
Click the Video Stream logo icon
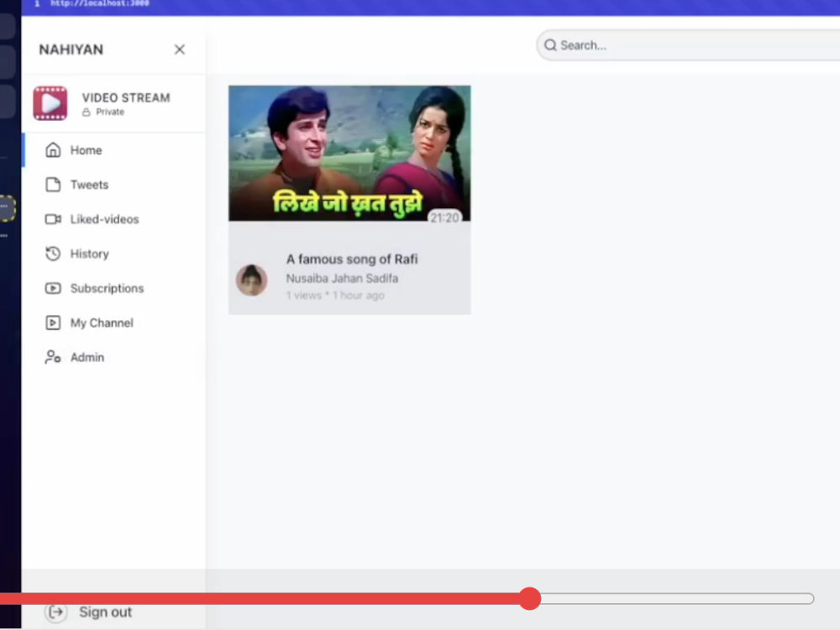pos(50,103)
